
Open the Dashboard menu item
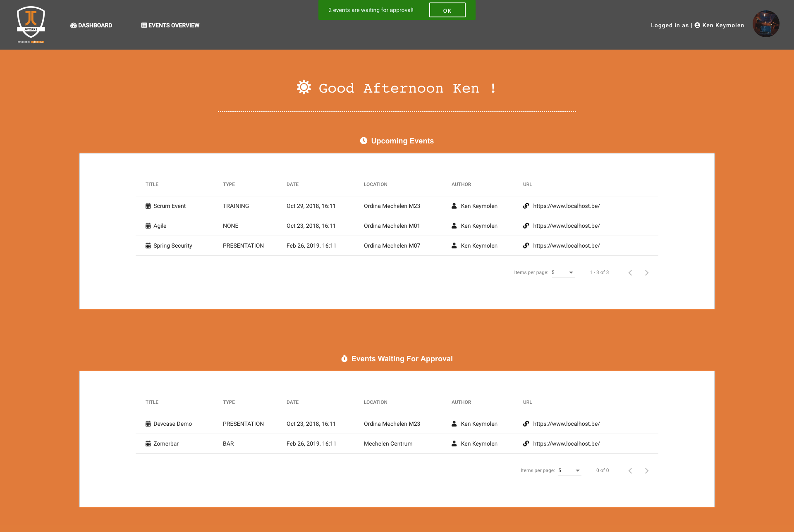coord(91,25)
